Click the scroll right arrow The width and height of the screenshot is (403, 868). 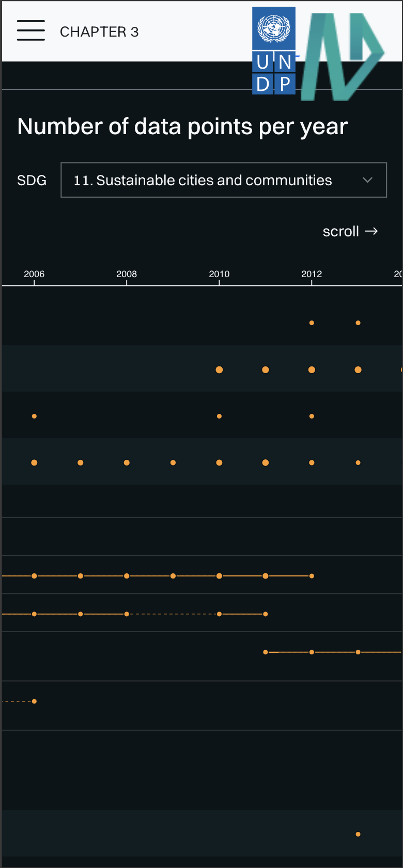click(x=371, y=231)
